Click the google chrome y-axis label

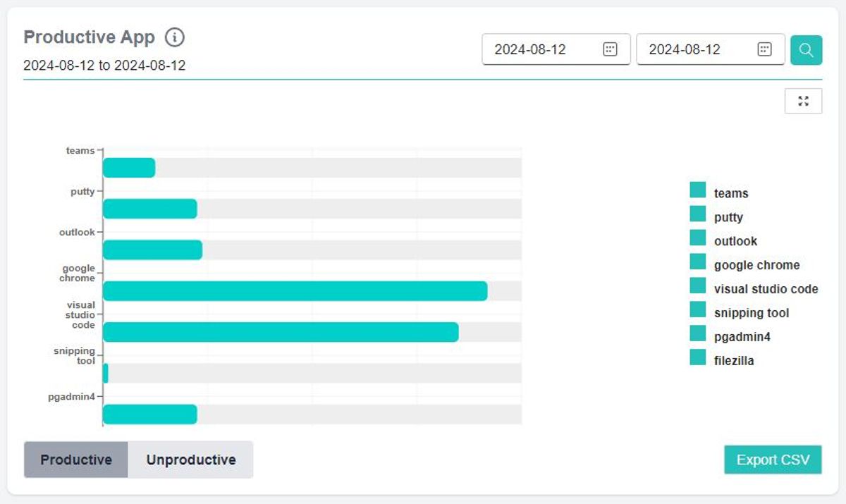tap(78, 273)
